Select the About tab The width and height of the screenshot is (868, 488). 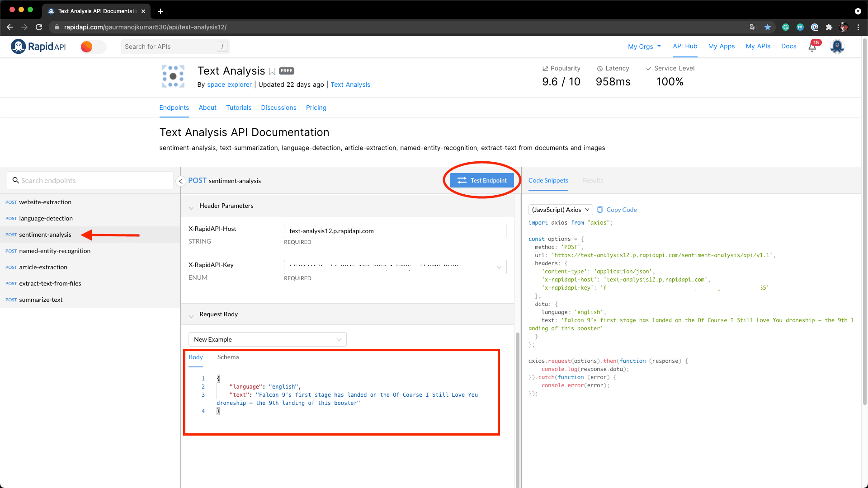[208, 107]
